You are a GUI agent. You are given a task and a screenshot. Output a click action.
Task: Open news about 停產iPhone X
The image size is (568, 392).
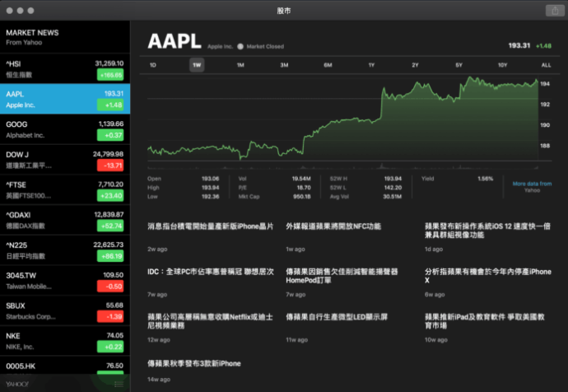(488, 276)
